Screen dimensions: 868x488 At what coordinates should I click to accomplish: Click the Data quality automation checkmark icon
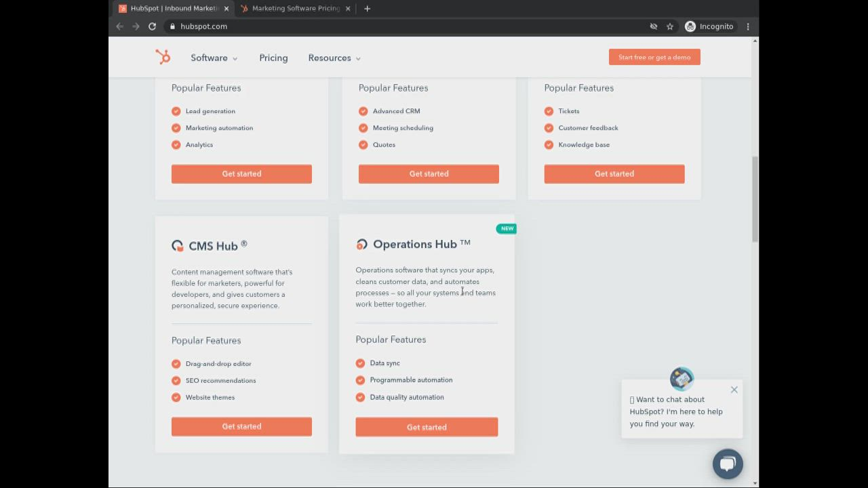pyautogui.click(x=360, y=397)
